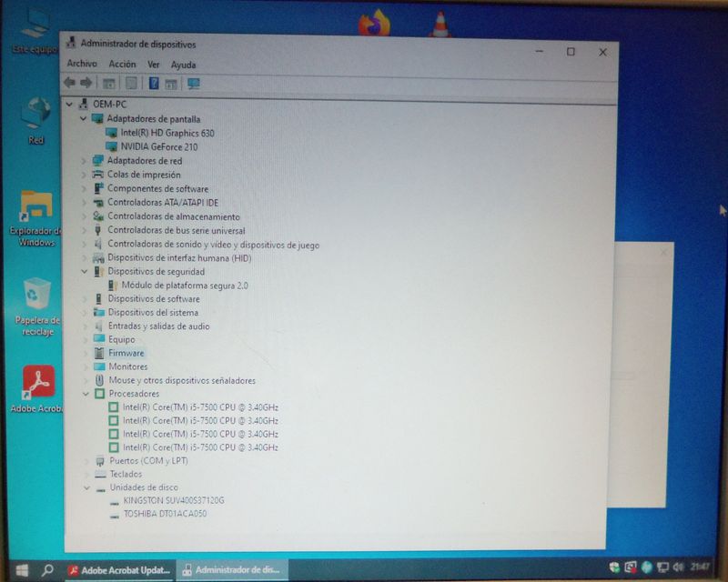This screenshot has height=582, width=728.
Task: Collapse the OEM-PC root node
Action: tap(70, 104)
